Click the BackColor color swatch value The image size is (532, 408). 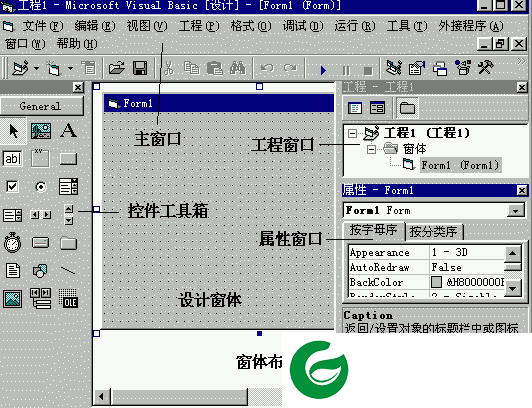coord(436,282)
